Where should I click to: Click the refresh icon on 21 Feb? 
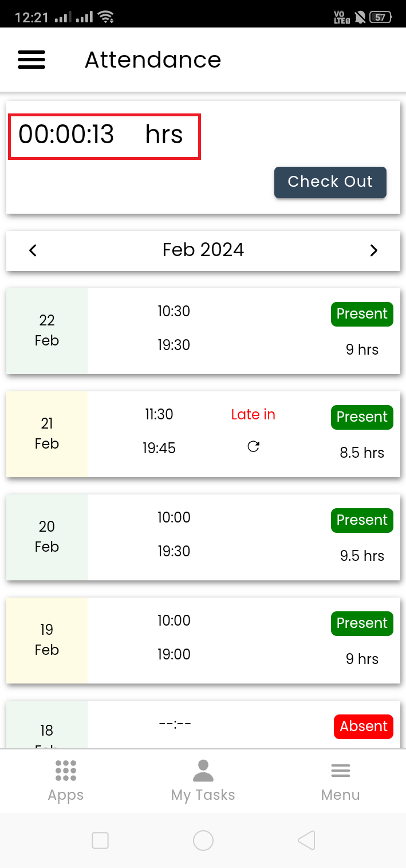pos(253,447)
